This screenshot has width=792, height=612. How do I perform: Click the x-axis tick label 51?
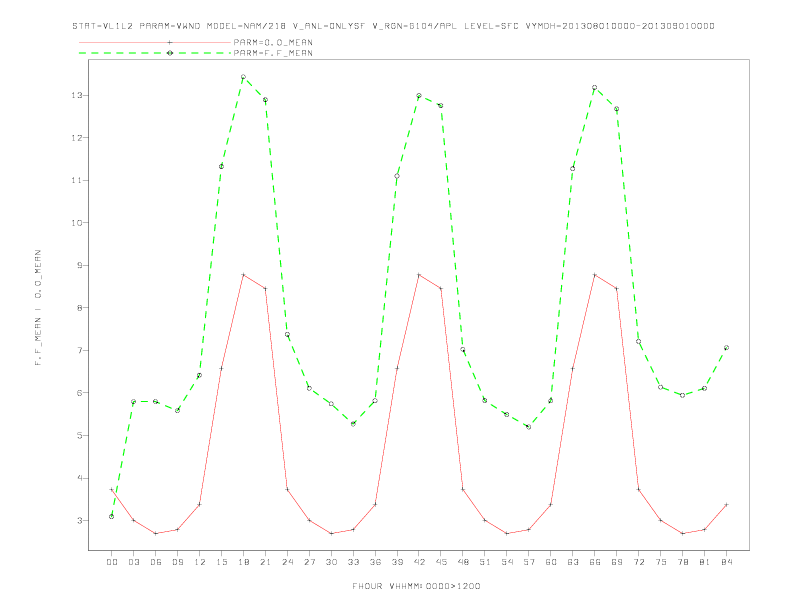(485, 562)
